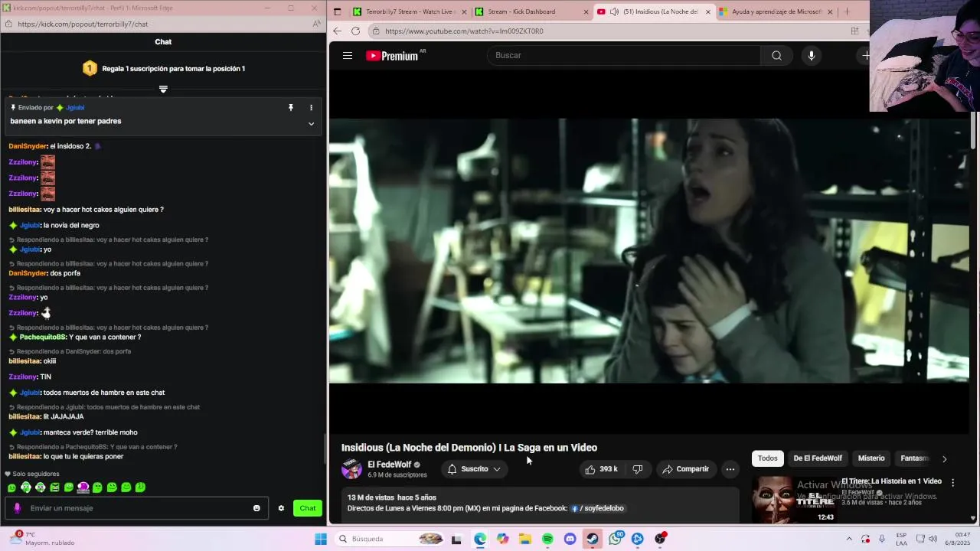Screen dimensions: 980x551
Task: Insert the purple Kick emote
Action: pyautogui.click(x=83, y=487)
